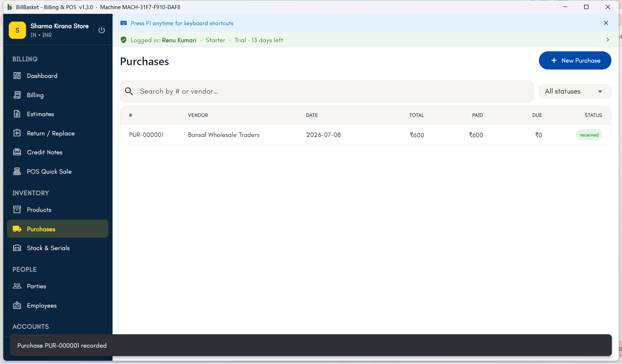Click the Return / Replace icon

tap(17, 133)
